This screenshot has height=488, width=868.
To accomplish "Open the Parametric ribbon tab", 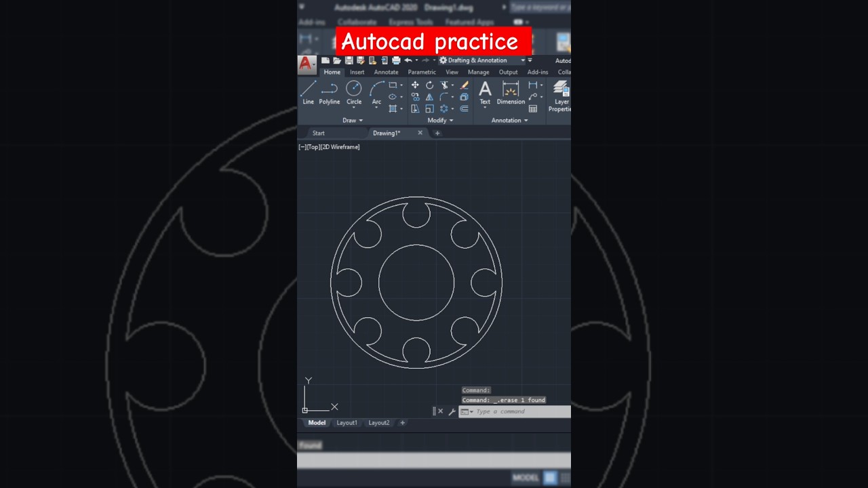I will click(x=422, y=72).
